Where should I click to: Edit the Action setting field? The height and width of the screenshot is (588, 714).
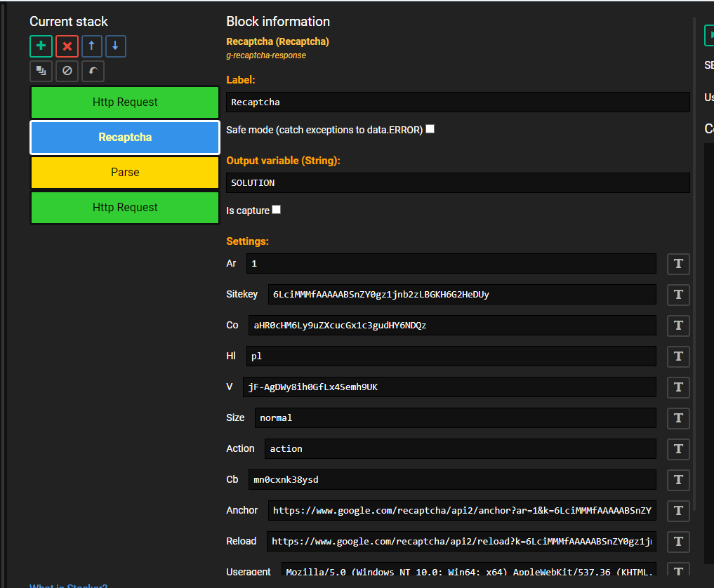click(461, 449)
